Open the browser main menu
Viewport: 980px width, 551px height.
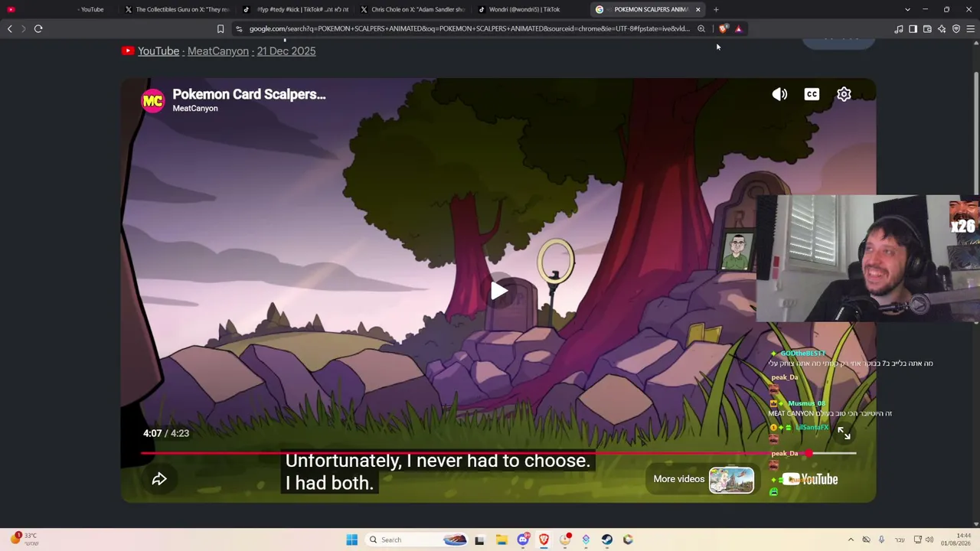coord(970,29)
